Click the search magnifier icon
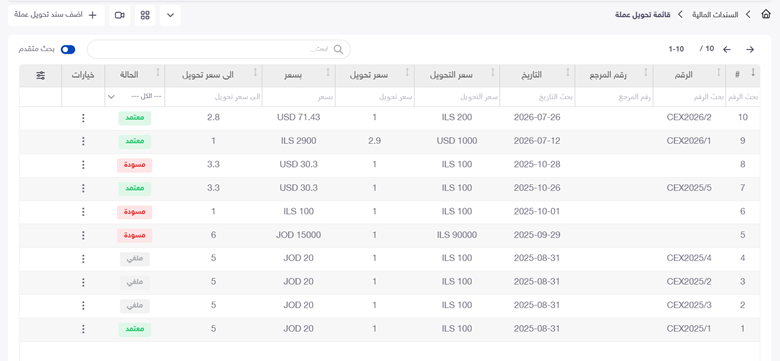This screenshot has width=780, height=361. click(x=338, y=49)
